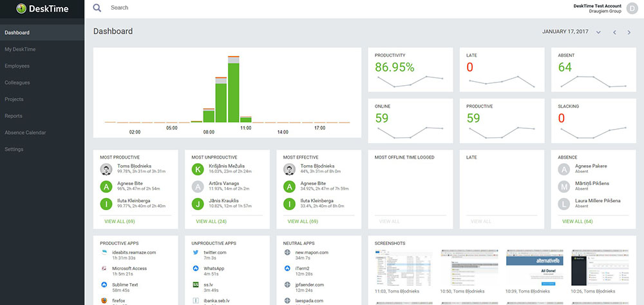Go to next day arrow
The width and height of the screenshot is (644, 305).
click(629, 32)
